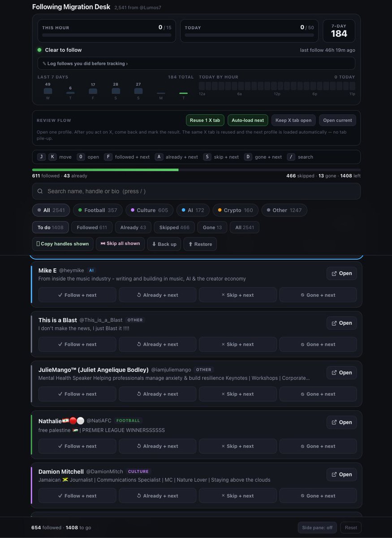Click the @This_is_a_Blast handle
Viewport: 392px width, 538px height.
coord(101,320)
